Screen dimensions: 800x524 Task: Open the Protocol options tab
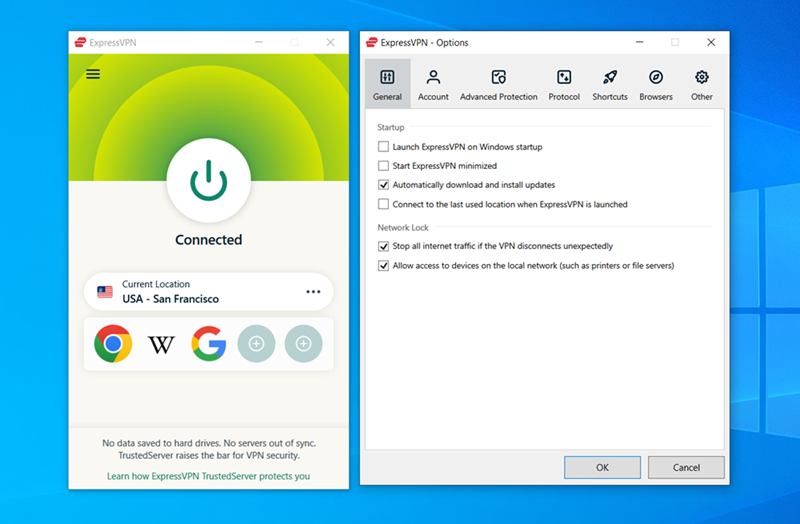(564, 85)
